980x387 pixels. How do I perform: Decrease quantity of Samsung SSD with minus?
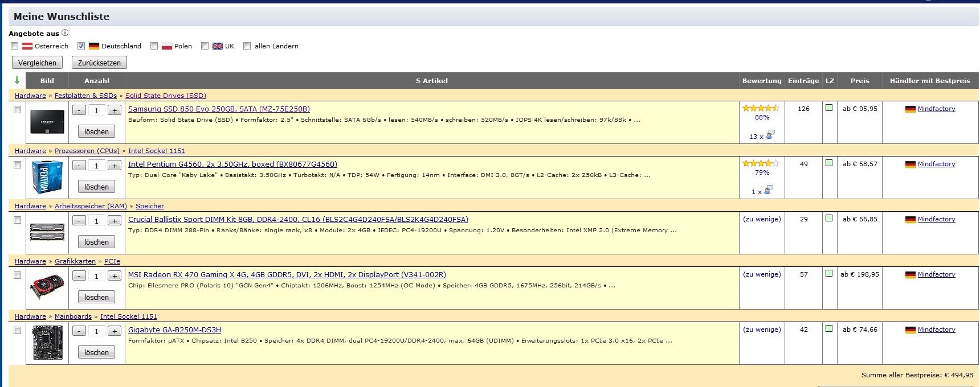(79, 110)
